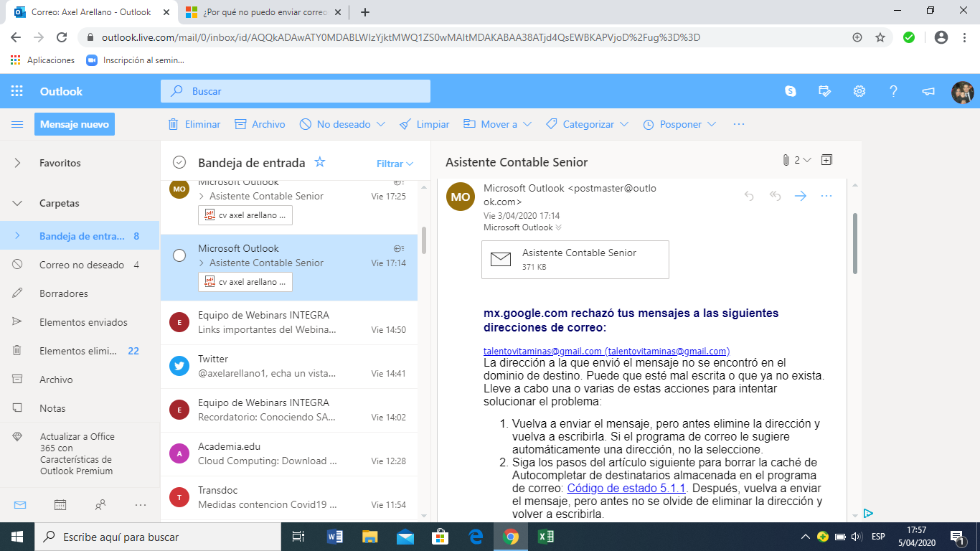Open Elementos eliminados folder
This screenshot has width=980, height=551.
(80, 351)
